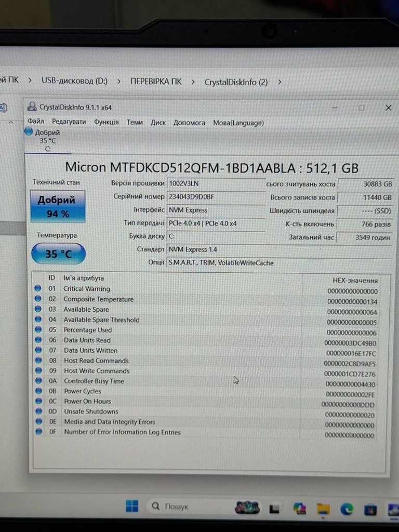Click the HEX-значення column header
399x532 pixels.
(355, 281)
